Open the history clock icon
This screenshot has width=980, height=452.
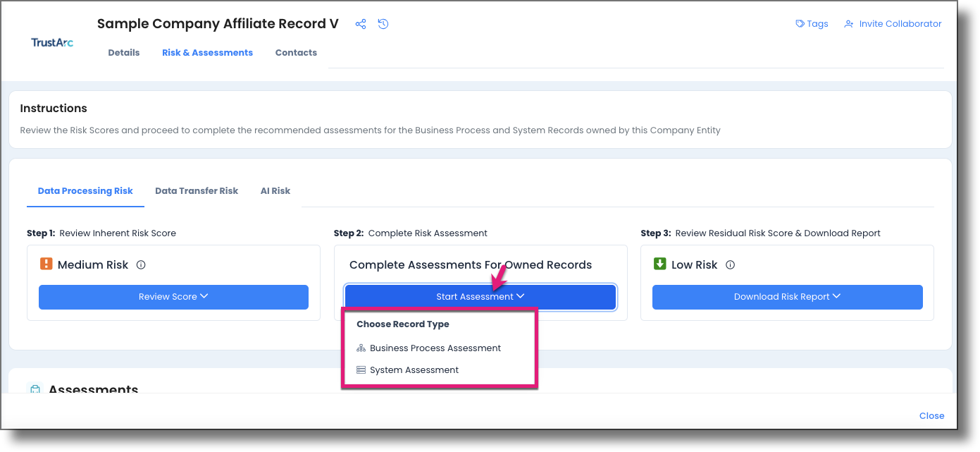coord(383,24)
